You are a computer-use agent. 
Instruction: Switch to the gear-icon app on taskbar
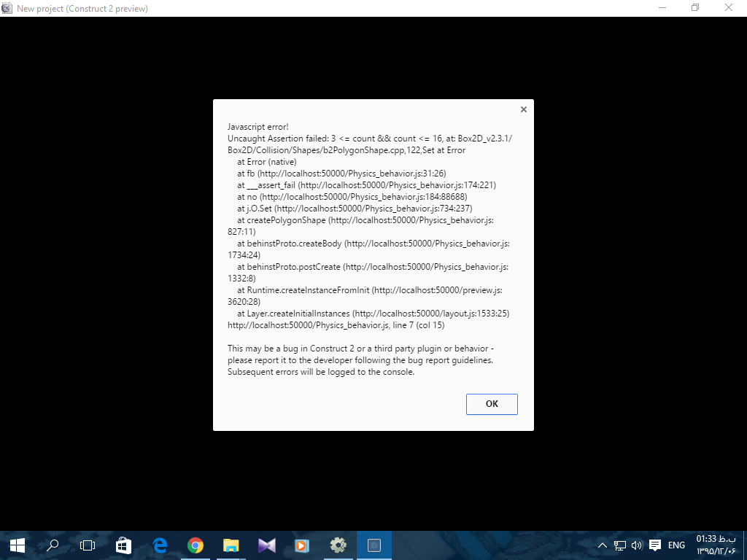(338, 545)
